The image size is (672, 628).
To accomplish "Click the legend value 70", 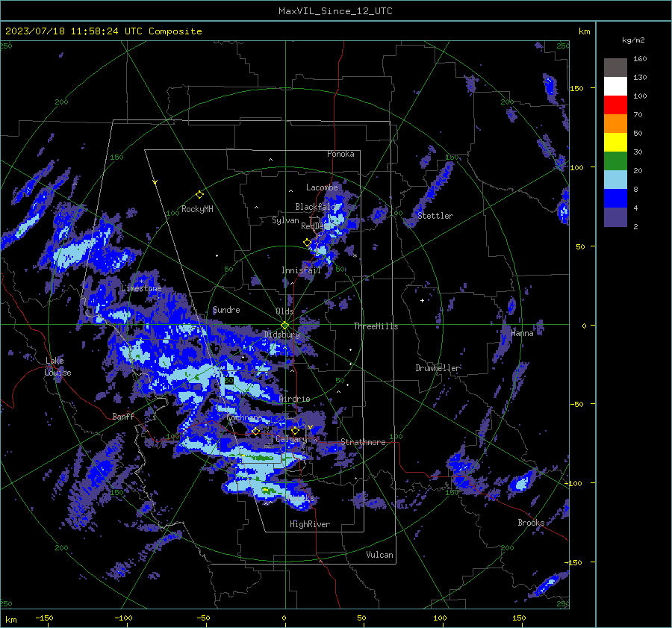I will (x=638, y=115).
